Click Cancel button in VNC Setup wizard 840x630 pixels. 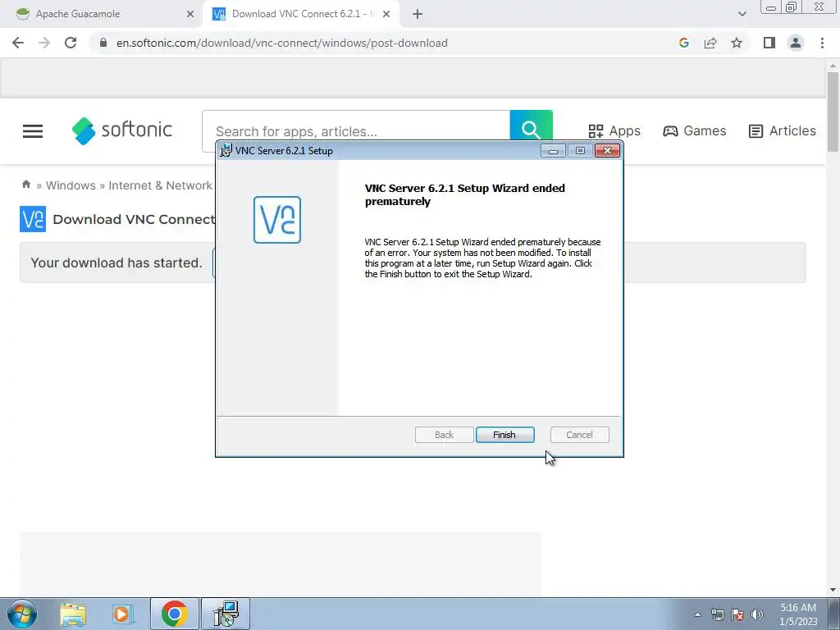(x=579, y=435)
